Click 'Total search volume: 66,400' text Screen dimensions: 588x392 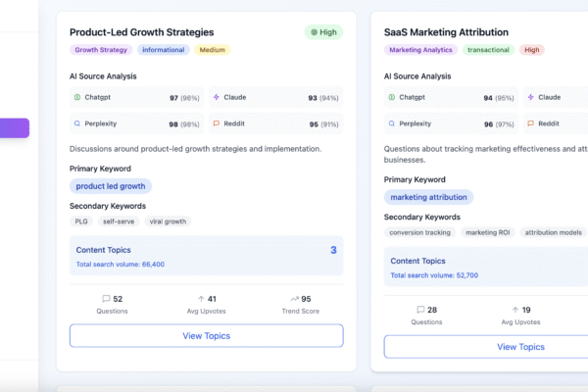[121, 265]
